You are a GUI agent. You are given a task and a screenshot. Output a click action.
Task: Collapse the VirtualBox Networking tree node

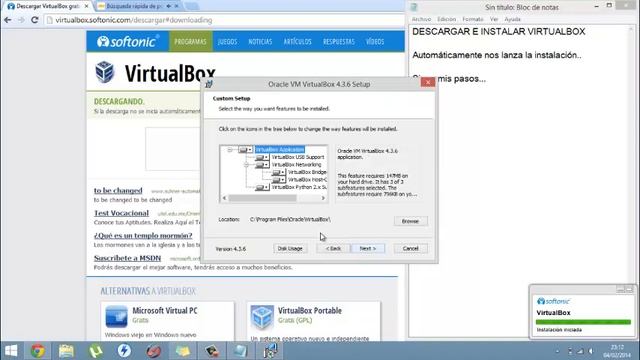246,165
